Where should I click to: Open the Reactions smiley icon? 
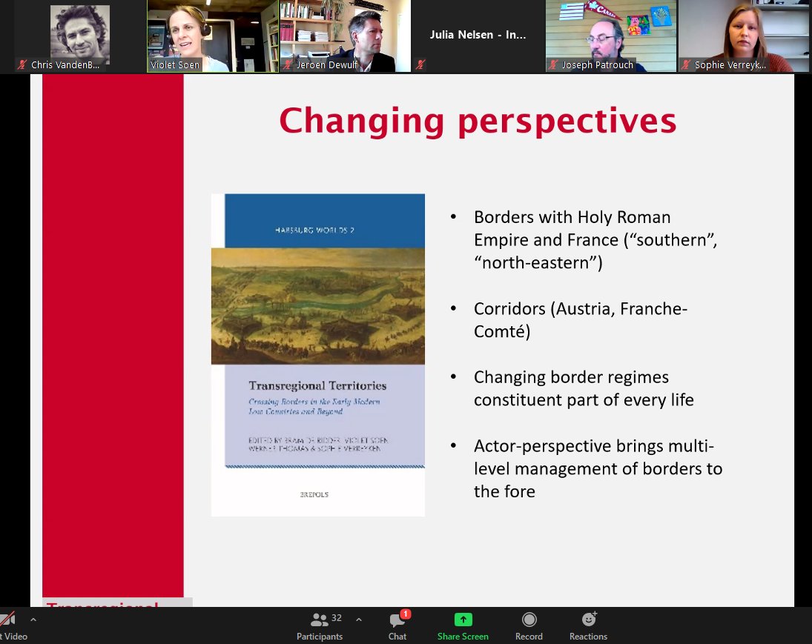(x=589, y=619)
